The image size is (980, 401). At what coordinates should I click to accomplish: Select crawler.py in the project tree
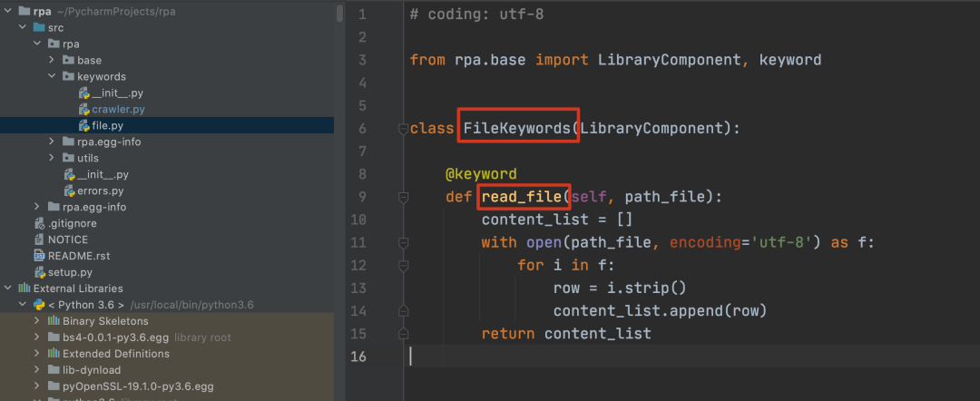click(x=119, y=109)
